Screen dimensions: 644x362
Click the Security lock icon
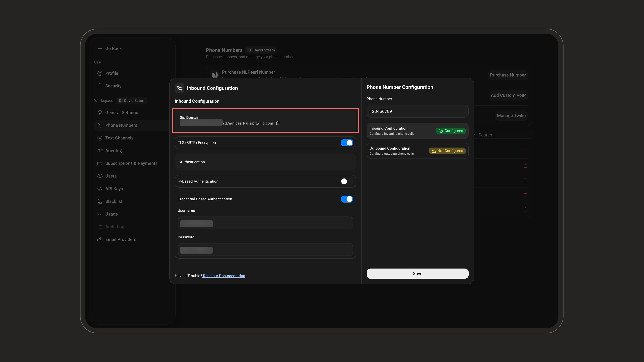[x=100, y=86]
